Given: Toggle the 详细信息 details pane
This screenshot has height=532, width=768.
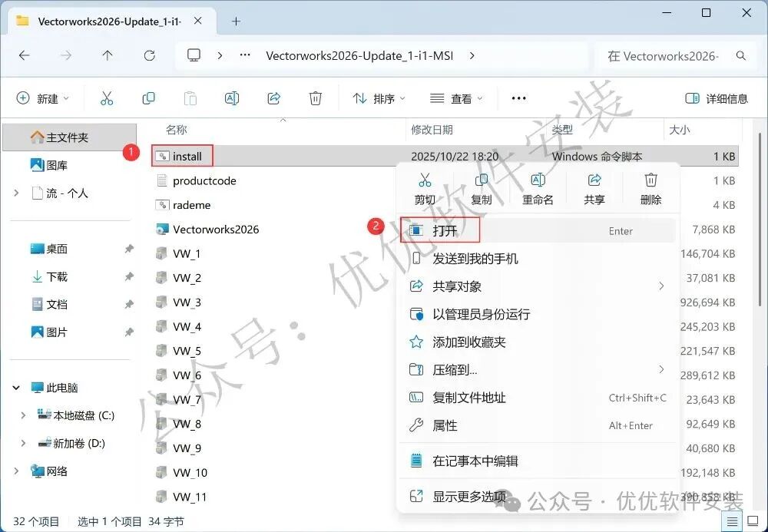Looking at the screenshot, I should 716,98.
